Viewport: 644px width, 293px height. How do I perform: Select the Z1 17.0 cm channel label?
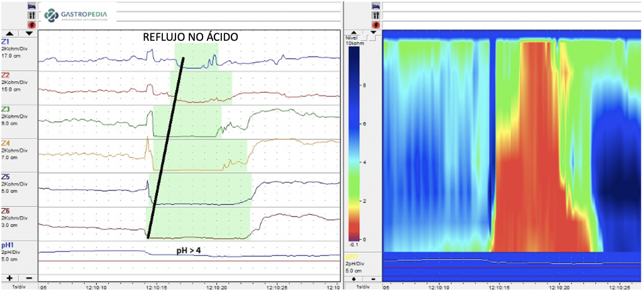click(14, 49)
